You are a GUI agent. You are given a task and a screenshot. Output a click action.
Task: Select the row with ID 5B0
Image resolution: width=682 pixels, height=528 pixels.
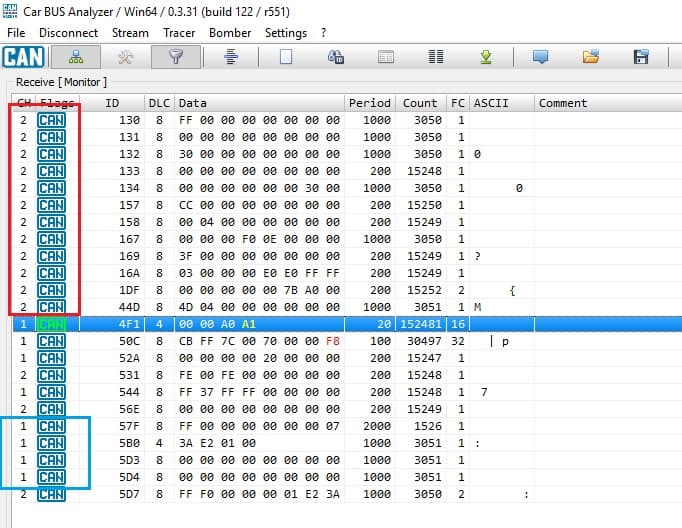click(347, 443)
